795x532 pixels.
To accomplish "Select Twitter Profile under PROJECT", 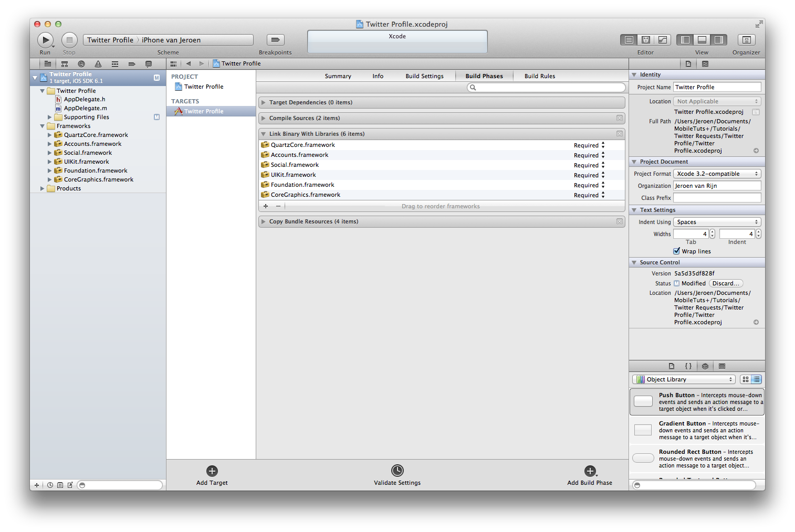I will [204, 87].
